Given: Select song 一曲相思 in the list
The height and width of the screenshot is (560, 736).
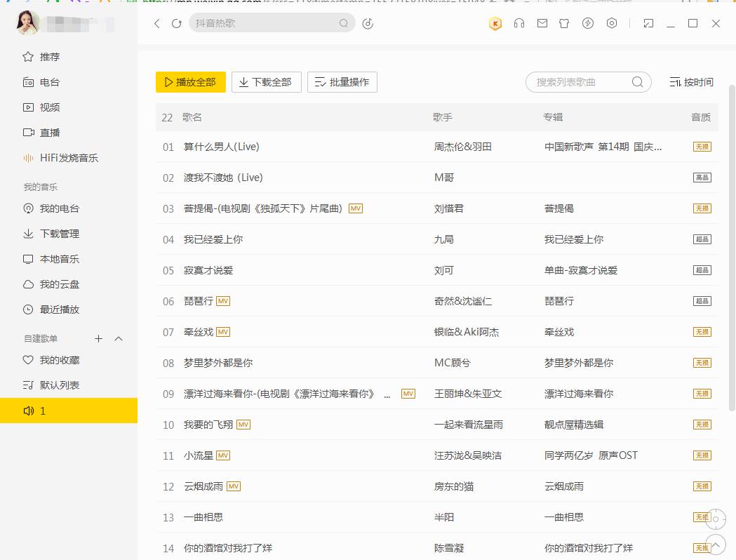Looking at the screenshot, I should click(437, 517).
